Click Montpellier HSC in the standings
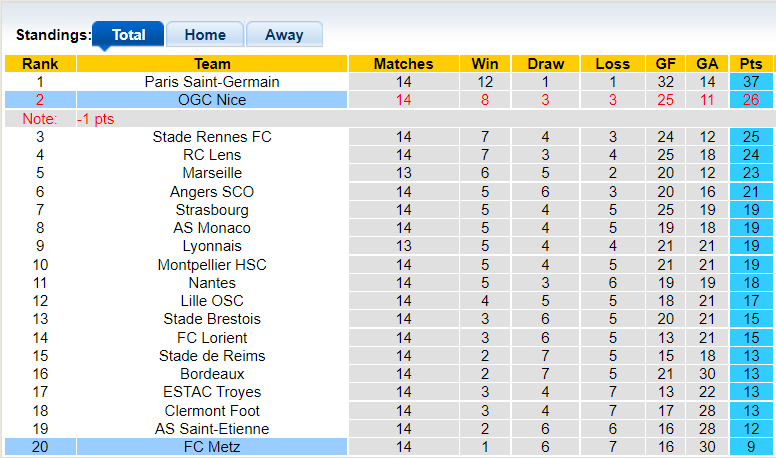 212,265
